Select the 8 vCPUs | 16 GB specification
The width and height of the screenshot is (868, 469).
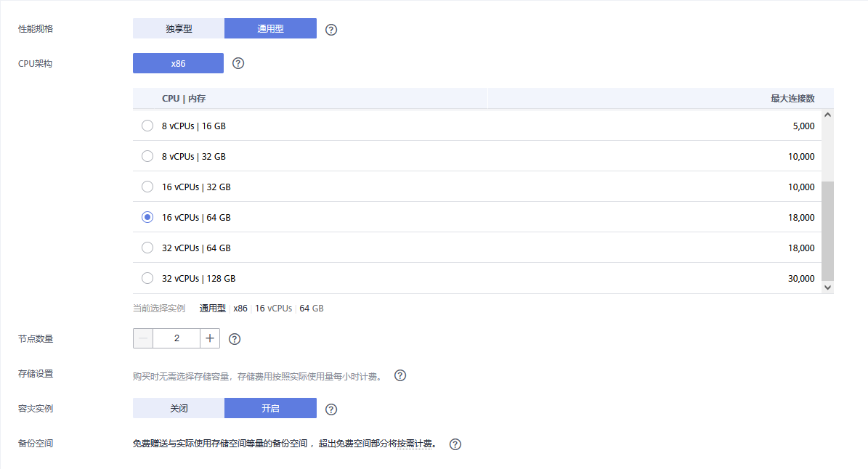tap(147, 126)
